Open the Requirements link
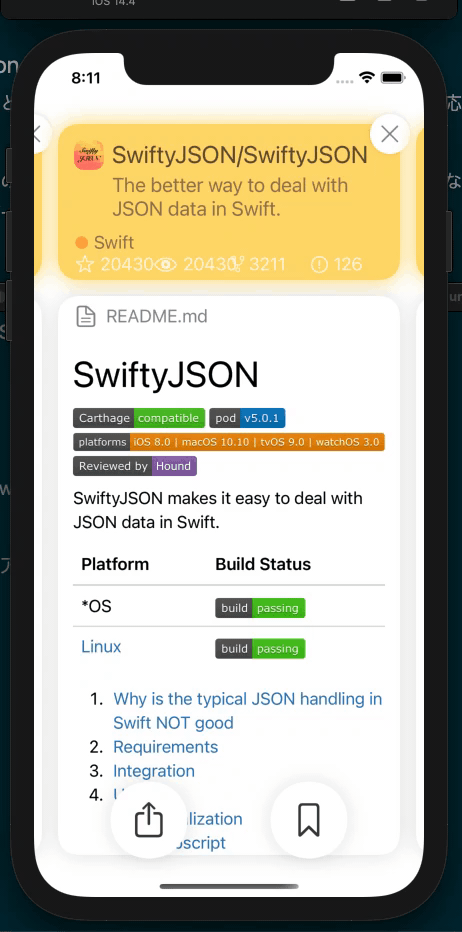 (x=166, y=747)
